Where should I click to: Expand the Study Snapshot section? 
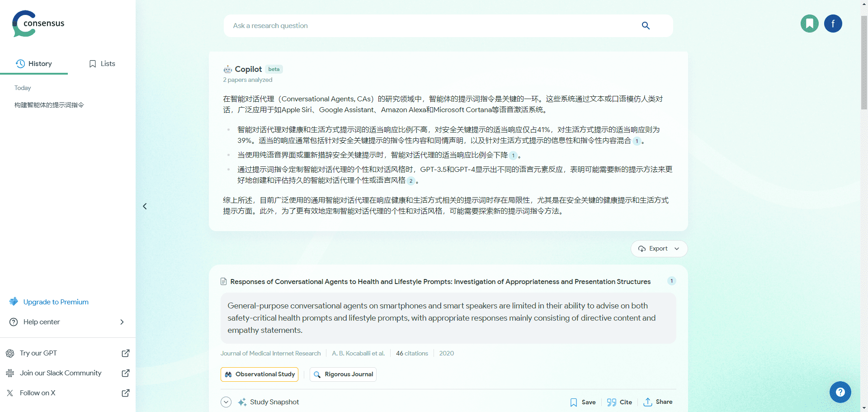[x=226, y=402]
